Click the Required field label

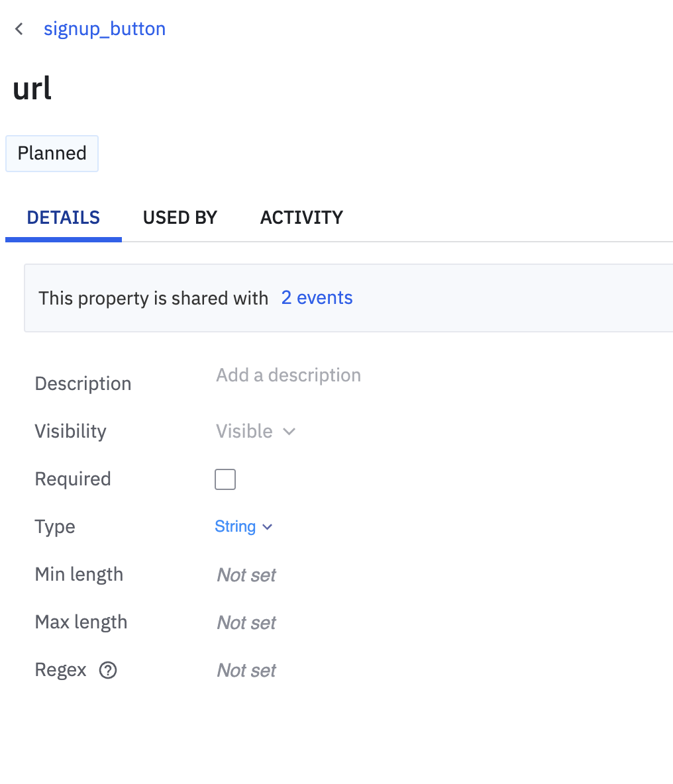pos(73,479)
